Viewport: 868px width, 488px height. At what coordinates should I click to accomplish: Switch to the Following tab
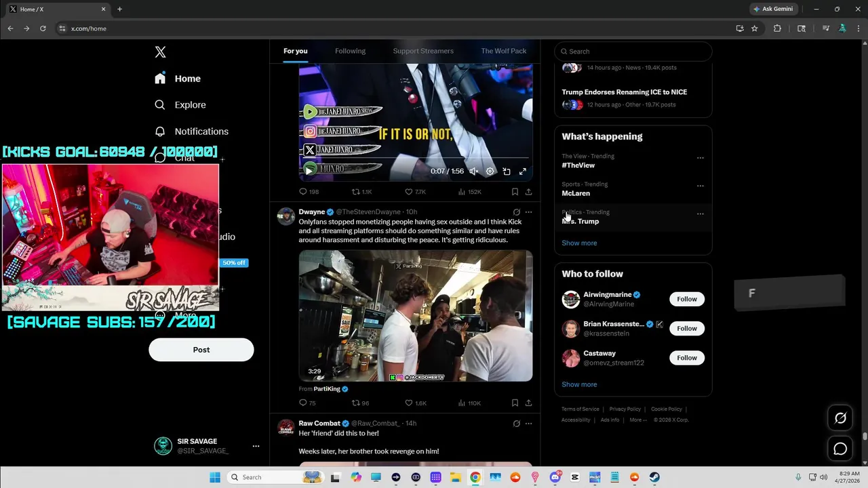350,51
